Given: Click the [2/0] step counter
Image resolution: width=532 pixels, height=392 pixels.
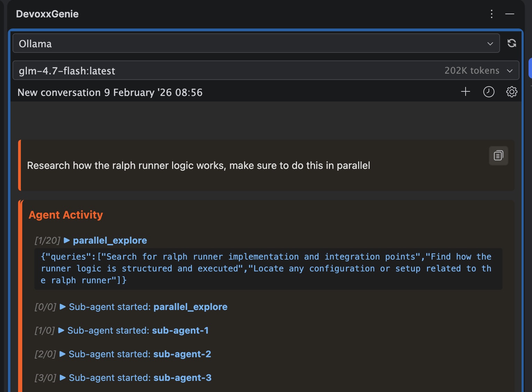Looking at the screenshot, I should coord(46,354).
